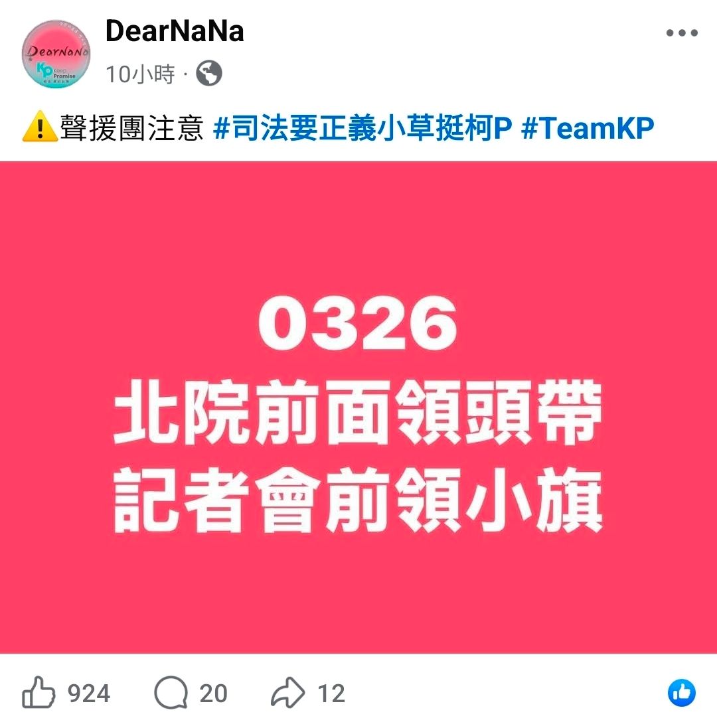The image size is (717, 728).
Task: Open comments via the speech bubble icon
Action: coord(171,692)
